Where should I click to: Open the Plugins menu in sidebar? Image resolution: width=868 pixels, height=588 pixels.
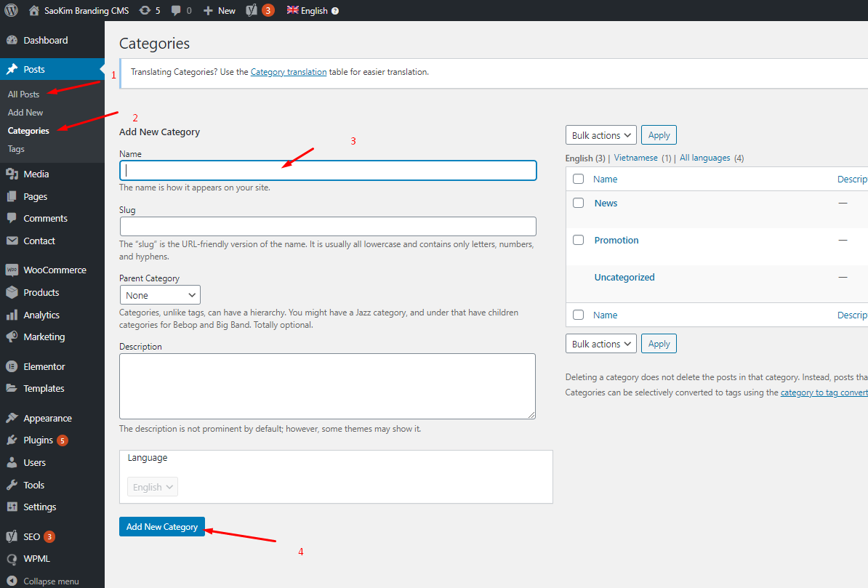pos(38,440)
